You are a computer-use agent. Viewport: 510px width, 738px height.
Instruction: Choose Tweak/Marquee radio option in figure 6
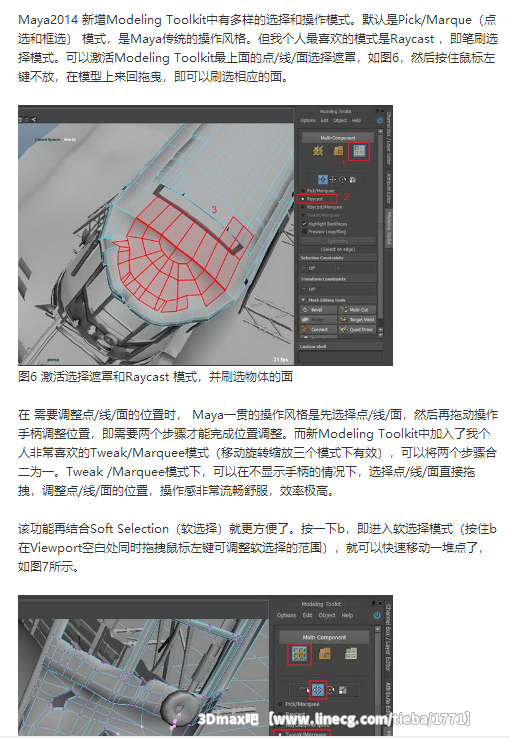click(x=321, y=215)
